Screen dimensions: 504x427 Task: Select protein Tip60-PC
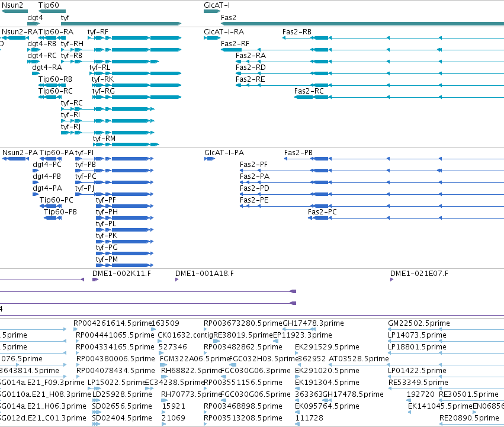pos(56,200)
